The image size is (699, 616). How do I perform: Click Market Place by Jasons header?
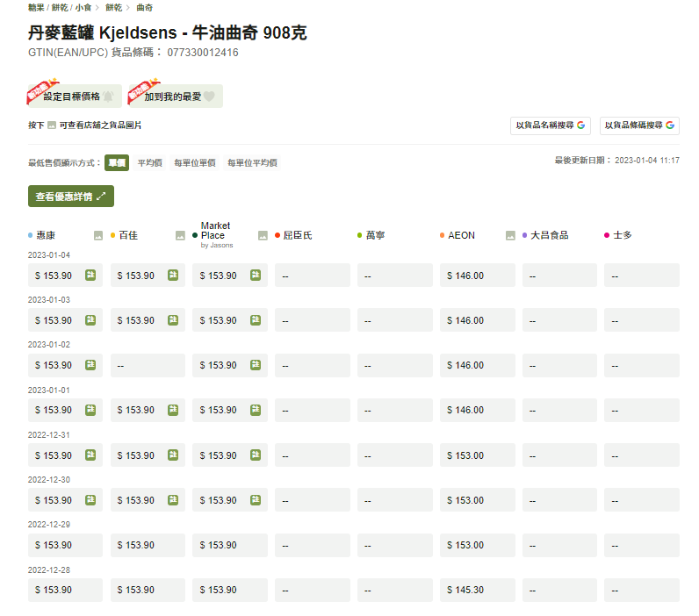[x=217, y=235]
